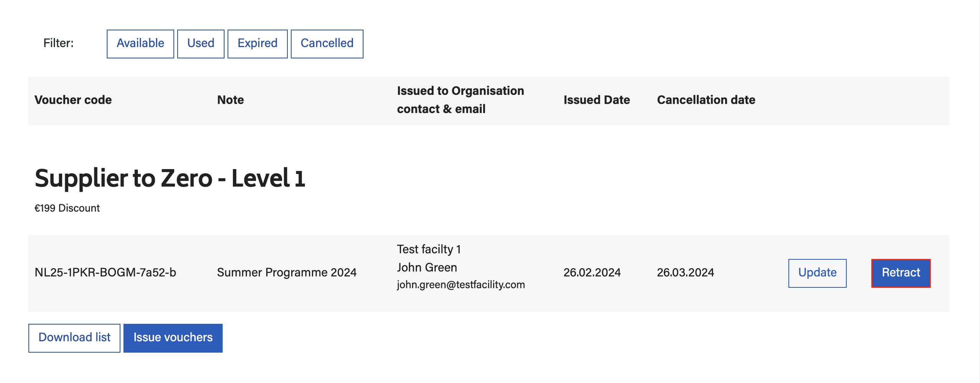
Task: Click the Supplier to Zero - Level 1 heading
Action: point(170,178)
